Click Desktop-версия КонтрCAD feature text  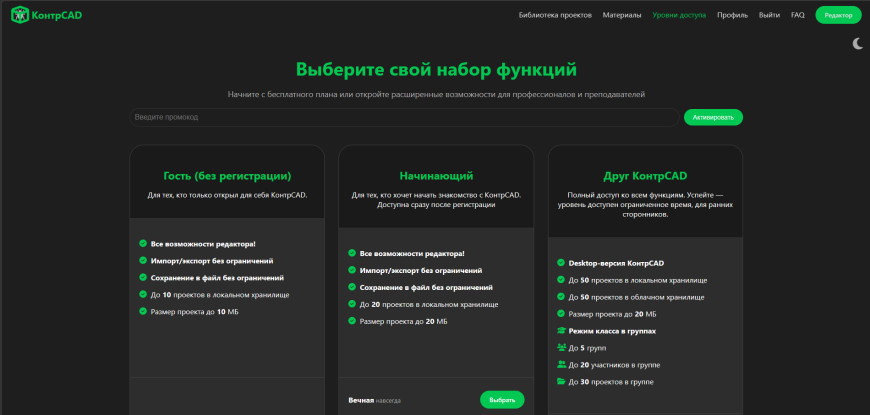pyautogui.click(x=616, y=264)
